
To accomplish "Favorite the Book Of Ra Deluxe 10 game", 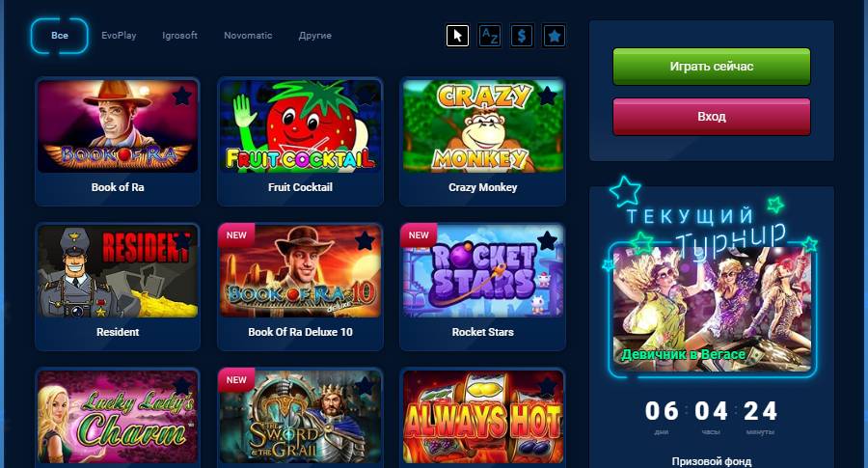I will [365, 241].
